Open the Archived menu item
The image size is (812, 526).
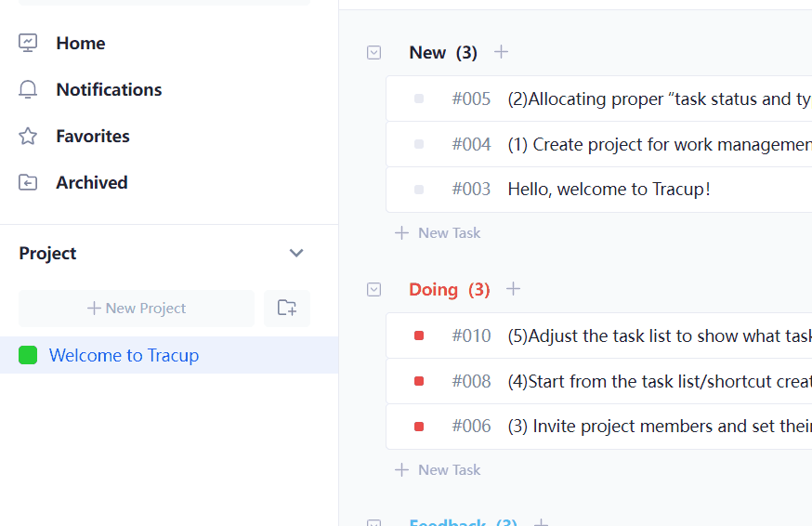[92, 182]
